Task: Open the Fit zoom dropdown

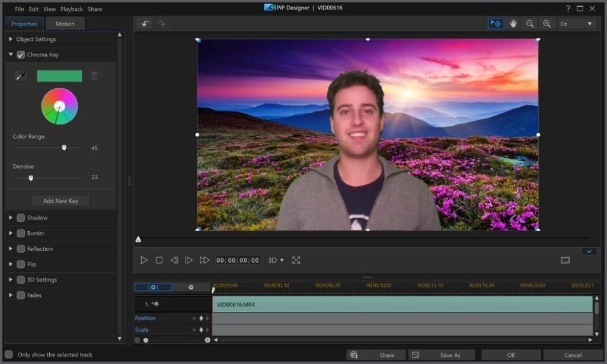Action: tap(576, 24)
